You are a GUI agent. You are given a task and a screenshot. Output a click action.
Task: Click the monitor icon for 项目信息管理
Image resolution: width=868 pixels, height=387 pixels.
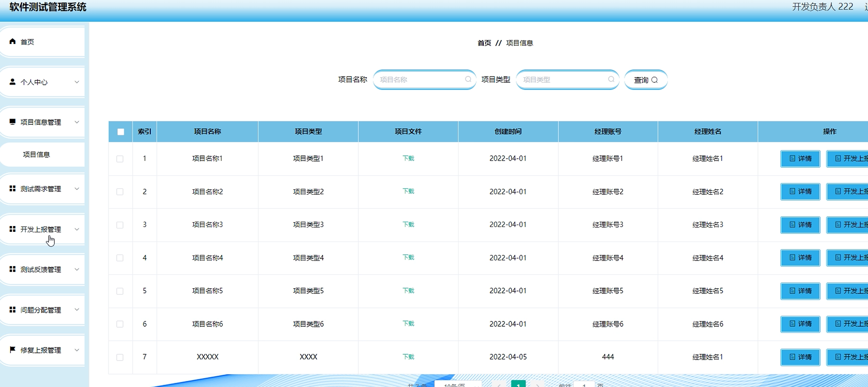pos(13,122)
